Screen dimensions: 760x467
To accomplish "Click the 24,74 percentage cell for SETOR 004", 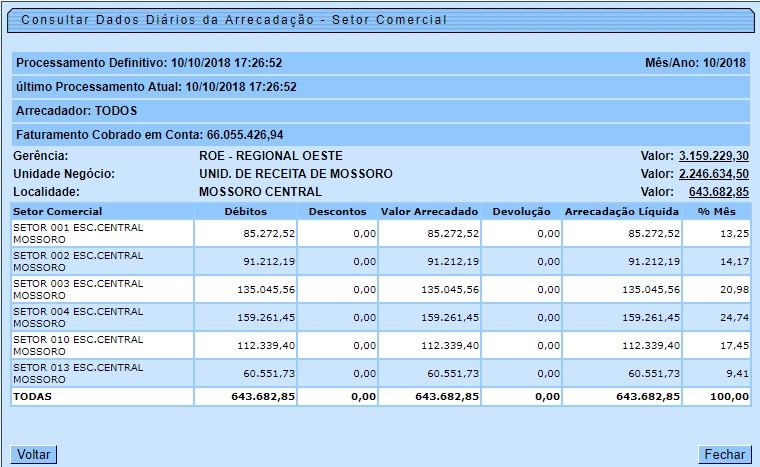I will click(x=734, y=317).
